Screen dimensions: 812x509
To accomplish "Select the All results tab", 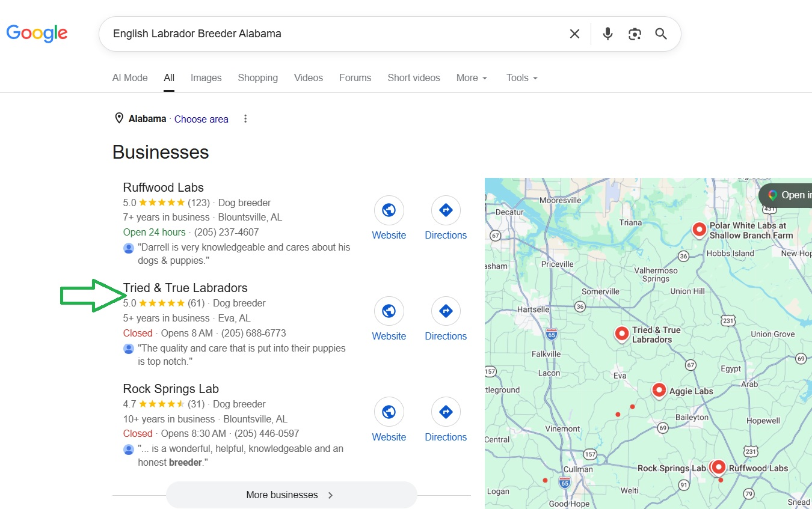I will 169,78.
